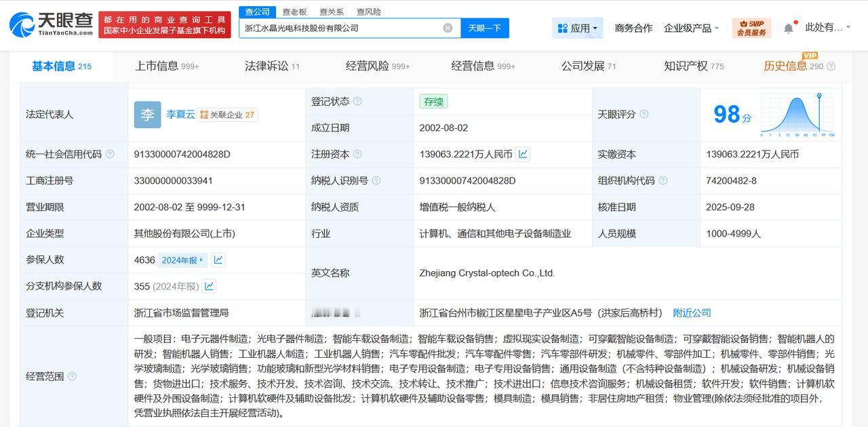The height and width of the screenshot is (427, 868).
Task: Click establishment date 2002-08-02 beside 成立日期
Action: pos(443,127)
